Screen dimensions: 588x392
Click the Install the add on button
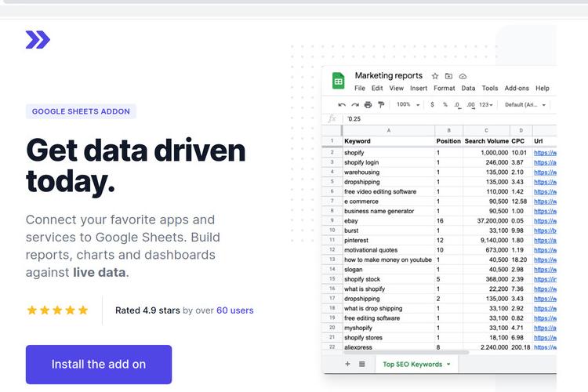tap(99, 365)
